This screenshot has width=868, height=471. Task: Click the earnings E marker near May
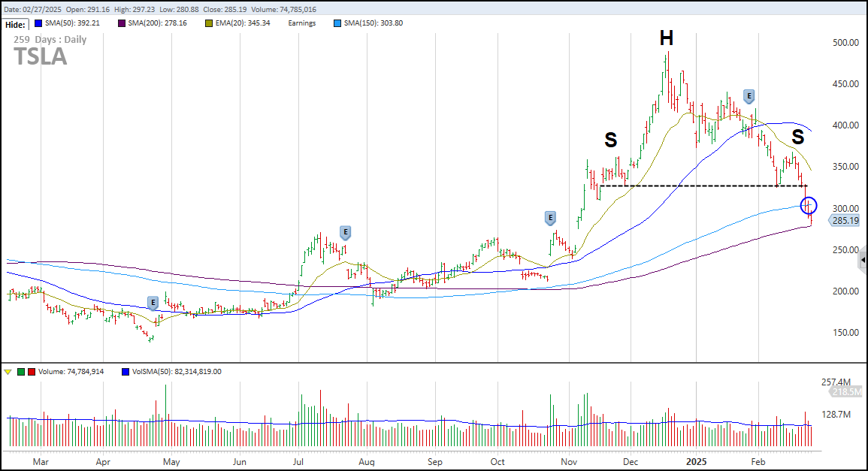point(153,303)
